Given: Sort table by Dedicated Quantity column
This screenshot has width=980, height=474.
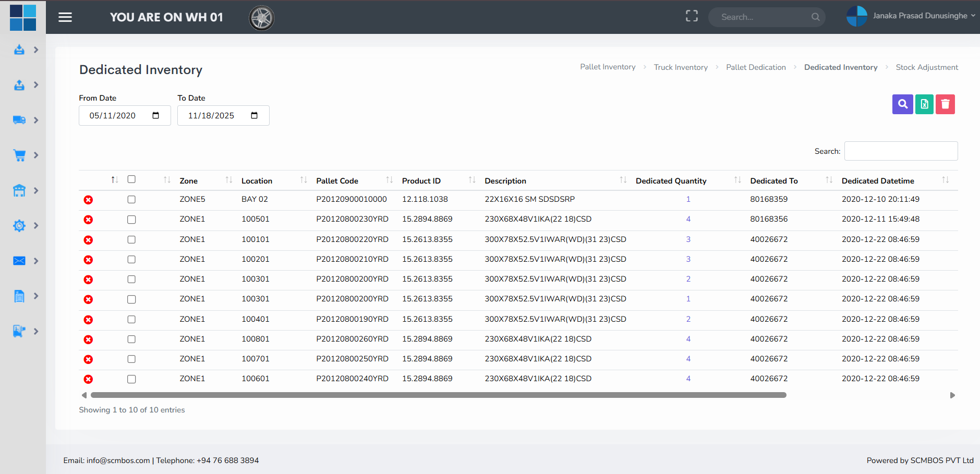Looking at the screenshot, I should pos(671,181).
